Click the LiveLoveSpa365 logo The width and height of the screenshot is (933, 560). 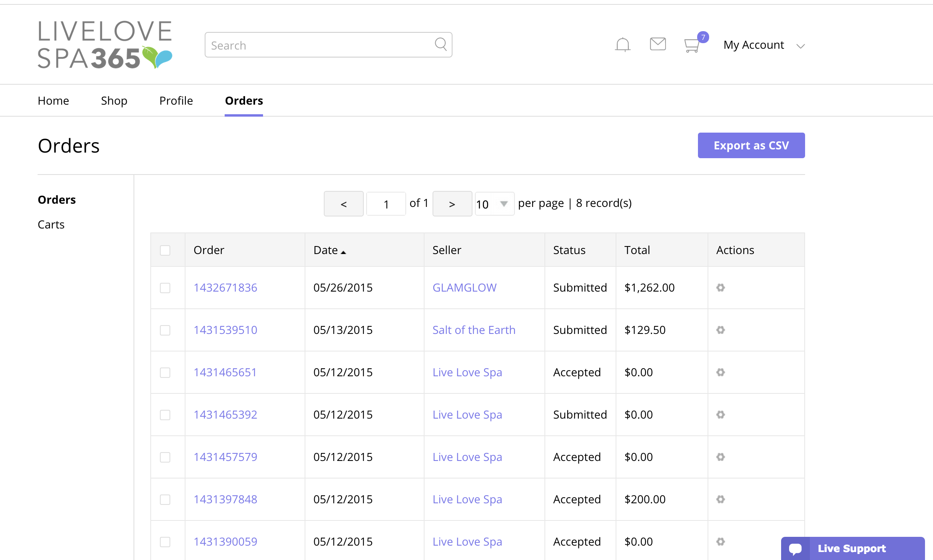coord(105,45)
